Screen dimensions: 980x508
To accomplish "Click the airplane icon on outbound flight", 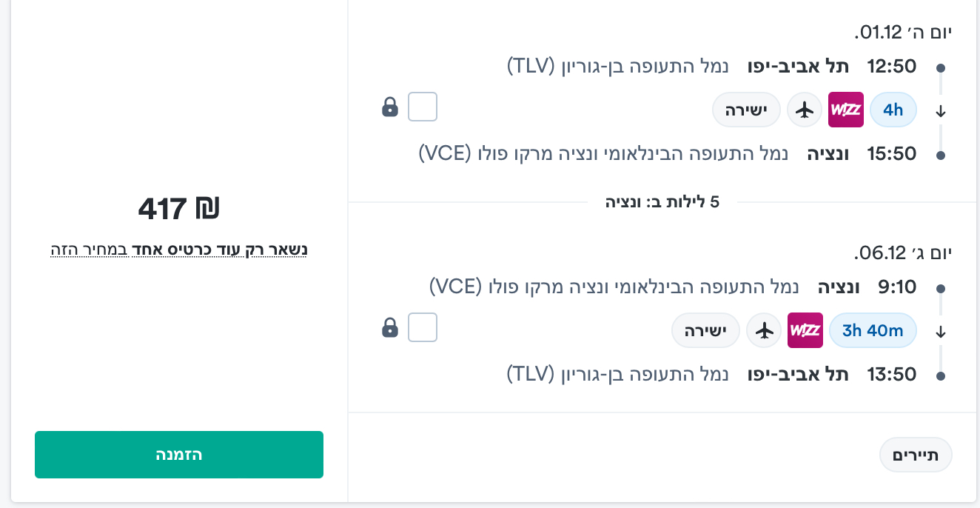I will (805, 110).
